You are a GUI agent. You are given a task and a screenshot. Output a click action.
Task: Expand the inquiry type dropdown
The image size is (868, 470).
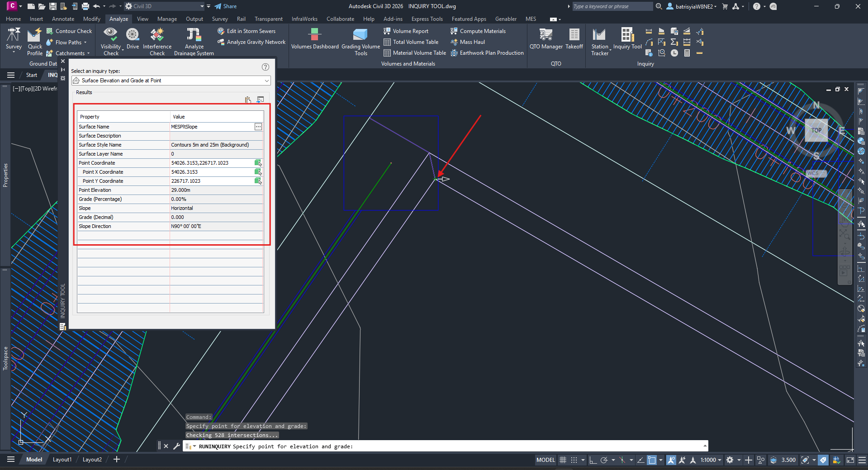pos(267,81)
